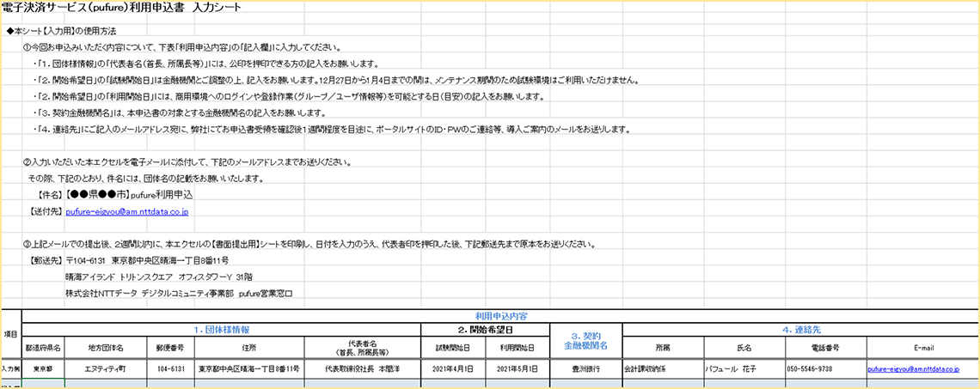Click the 代表者名 column header
980x389 pixels.
coord(363,347)
